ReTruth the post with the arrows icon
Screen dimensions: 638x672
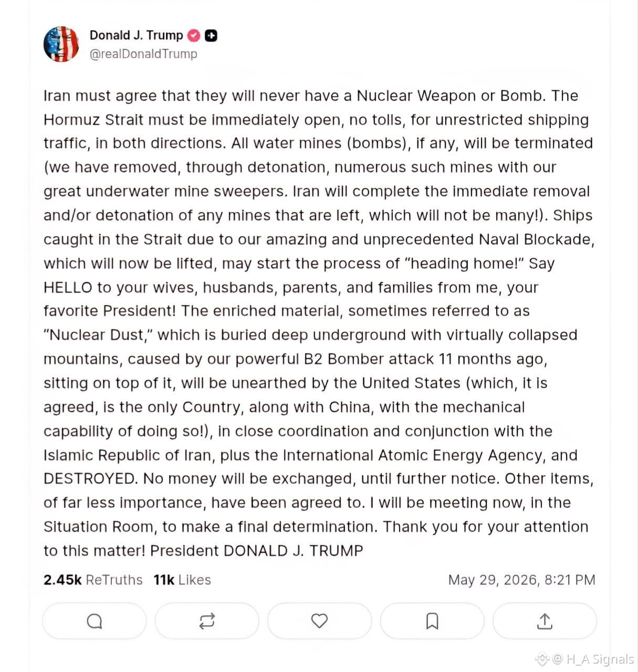point(207,621)
